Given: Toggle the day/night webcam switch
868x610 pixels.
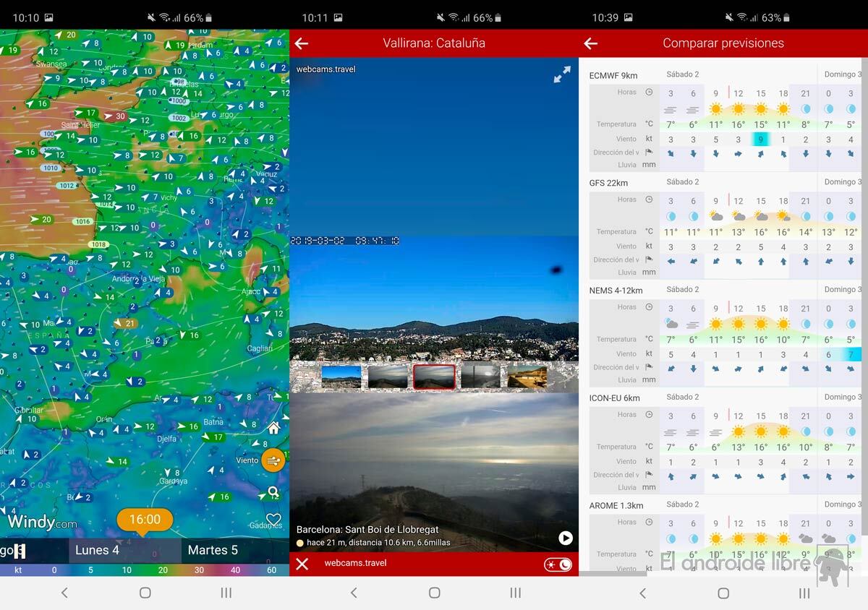Looking at the screenshot, I should (x=558, y=564).
